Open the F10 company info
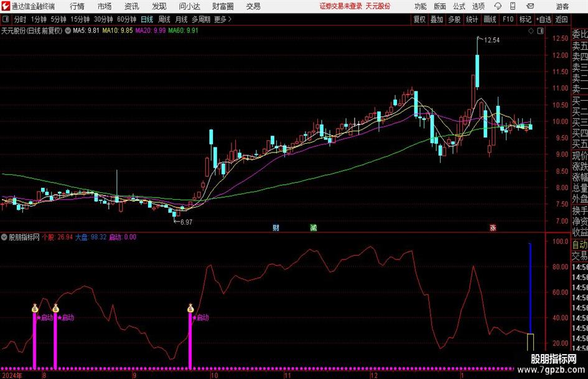The image size is (588, 379). [x=508, y=19]
